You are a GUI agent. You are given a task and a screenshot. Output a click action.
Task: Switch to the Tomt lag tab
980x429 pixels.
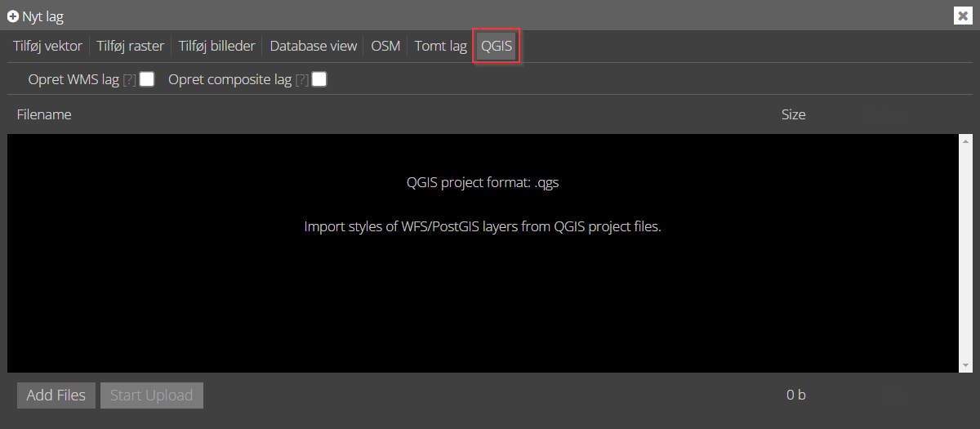[441, 46]
